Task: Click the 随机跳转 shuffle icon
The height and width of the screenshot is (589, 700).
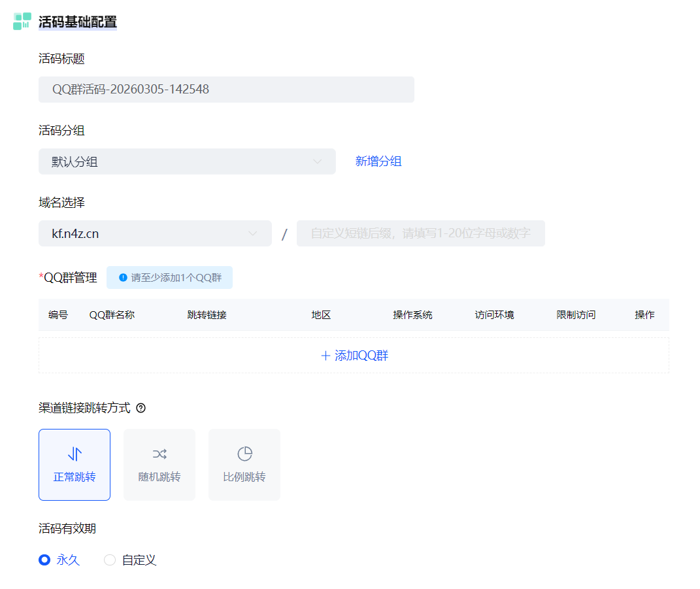Action: (159, 454)
